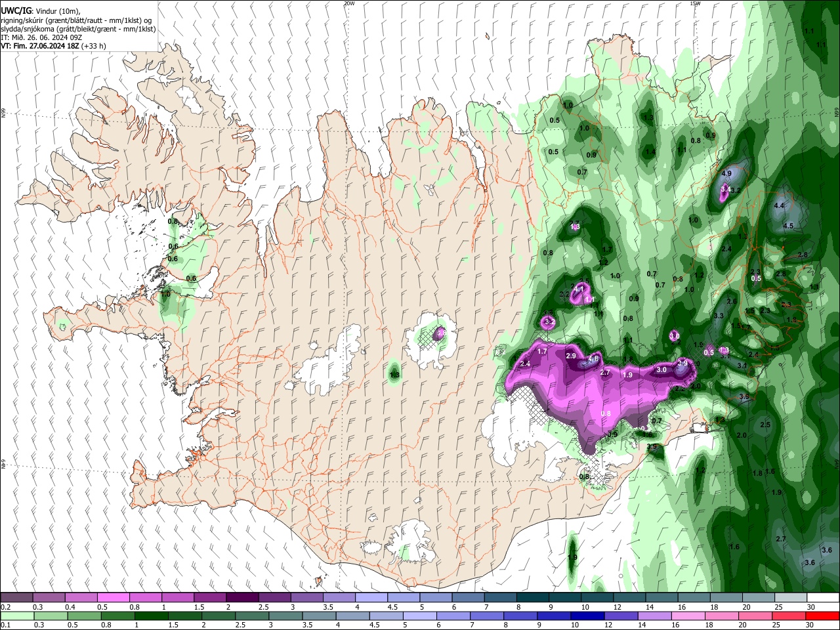Select the light lavender 4 swatch in upper legend row
This screenshot has height=630, width=840.
[371, 598]
